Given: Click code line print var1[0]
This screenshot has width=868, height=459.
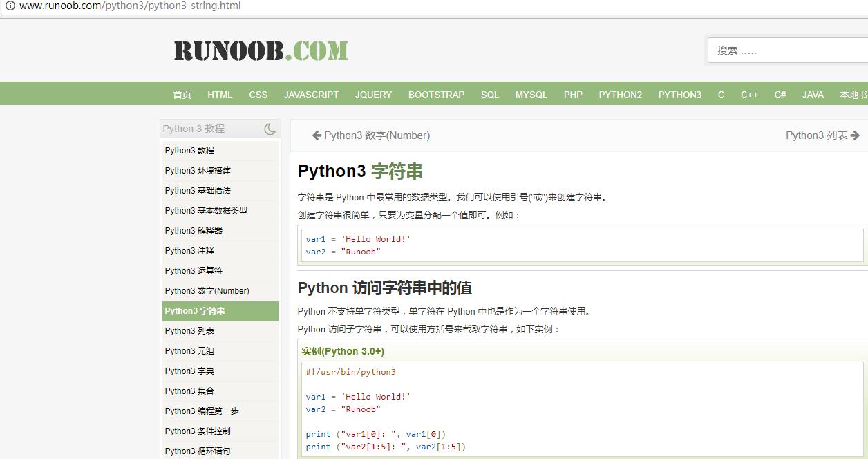Looking at the screenshot, I should 376,434.
